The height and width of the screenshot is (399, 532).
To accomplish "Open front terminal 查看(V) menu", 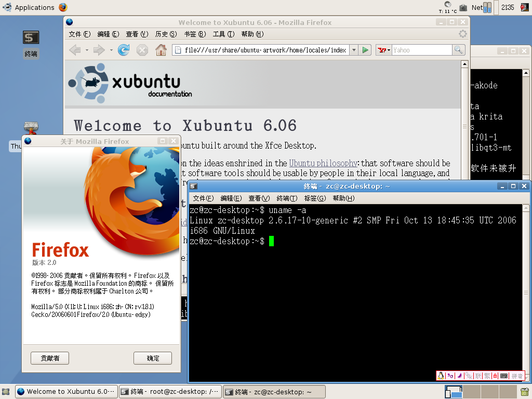I will (x=259, y=198).
